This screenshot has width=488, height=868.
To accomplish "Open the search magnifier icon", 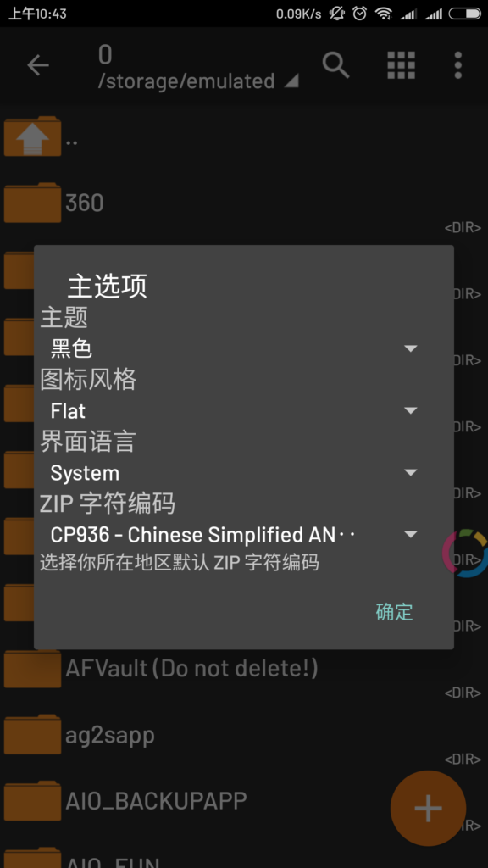I will [336, 66].
